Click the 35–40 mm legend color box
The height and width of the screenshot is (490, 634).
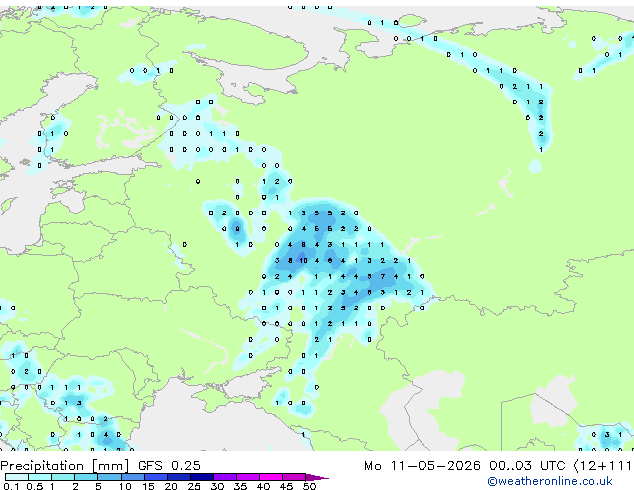click(x=248, y=477)
